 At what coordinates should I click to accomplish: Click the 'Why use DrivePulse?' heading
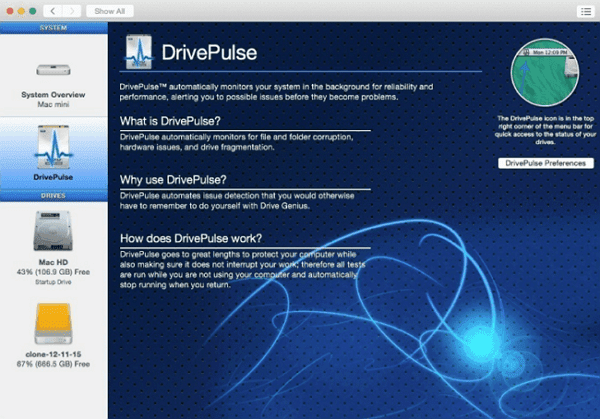pyautogui.click(x=177, y=179)
